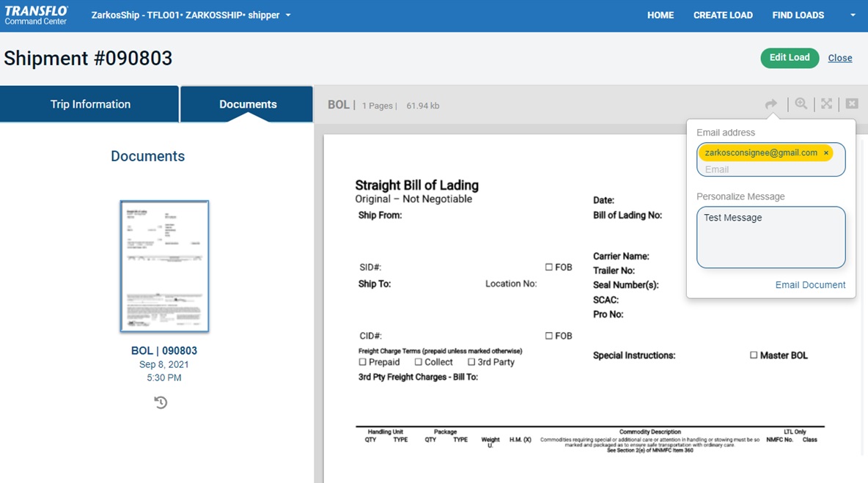Select the BOL 090803 document thumbnail
Viewport: 868px width, 483px height.
pyautogui.click(x=163, y=265)
